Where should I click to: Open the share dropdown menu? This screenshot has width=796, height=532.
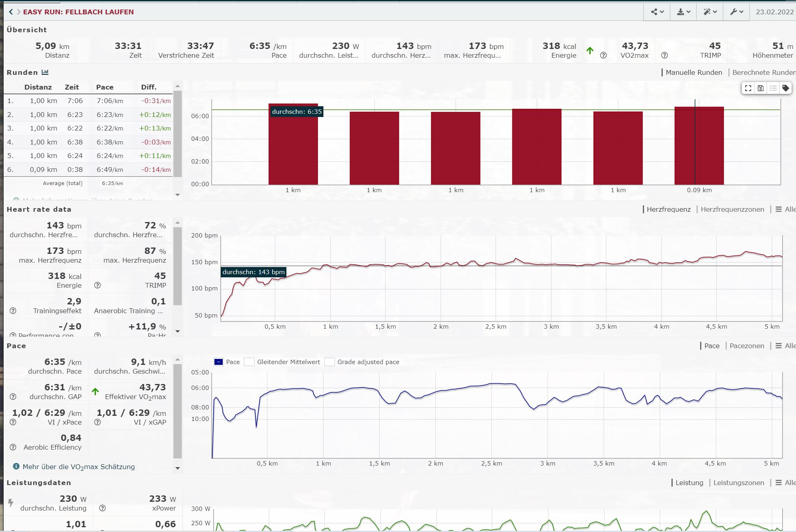(657, 12)
